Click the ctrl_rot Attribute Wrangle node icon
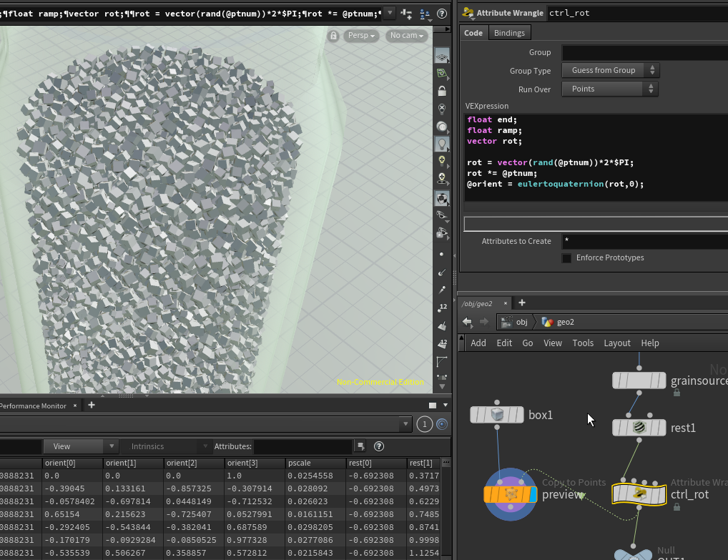Viewport: 728px width, 560px height. (x=639, y=493)
